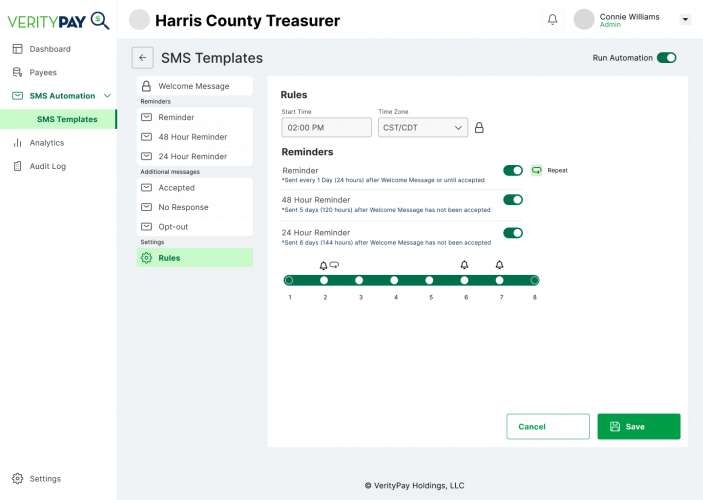Go back using the arrow button
Viewport: 703px width, 500px height.
[x=143, y=57]
